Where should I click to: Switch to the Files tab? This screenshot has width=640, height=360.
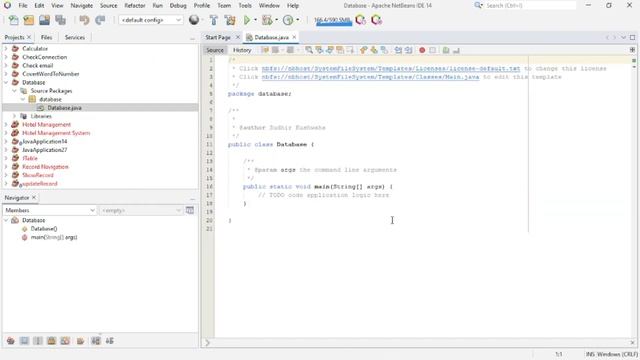pyautogui.click(x=47, y=37)
